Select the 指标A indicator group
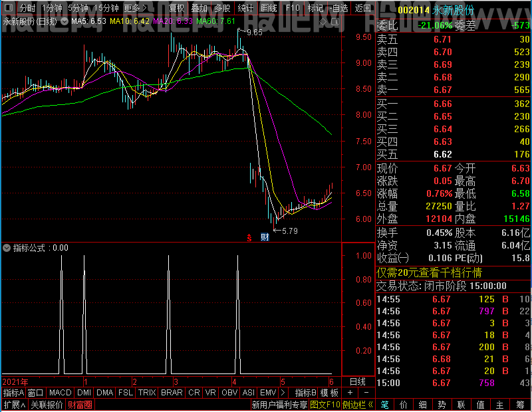This screenshot has width=532, height=412. coord(13,393)
